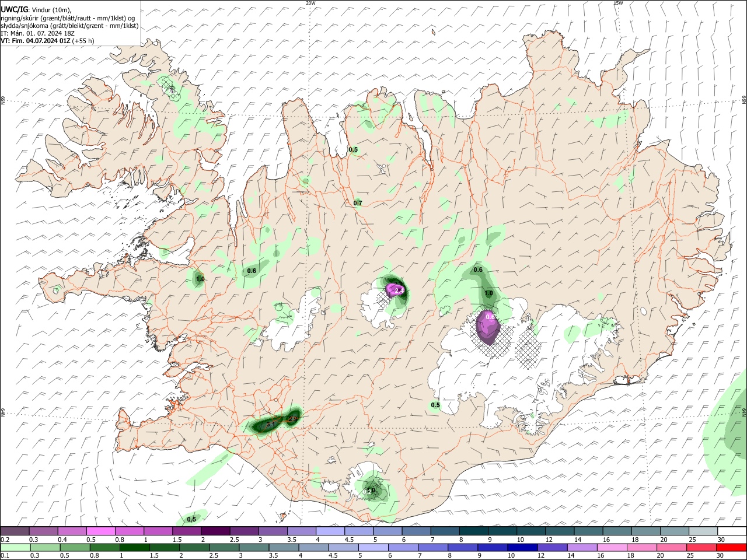Click the white '0.6' value on the large purple patch
This screenshot has width=747, height=560.
tap(490, 317)
